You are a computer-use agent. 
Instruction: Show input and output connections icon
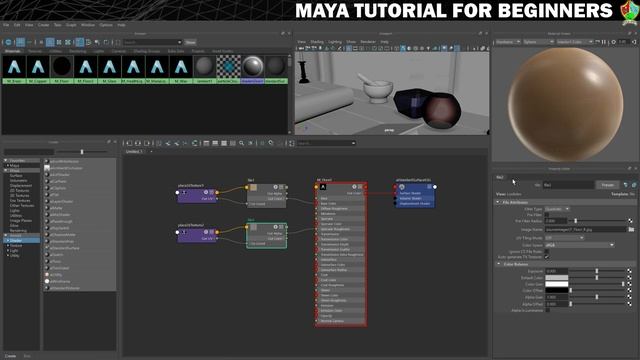pos(138,143)
